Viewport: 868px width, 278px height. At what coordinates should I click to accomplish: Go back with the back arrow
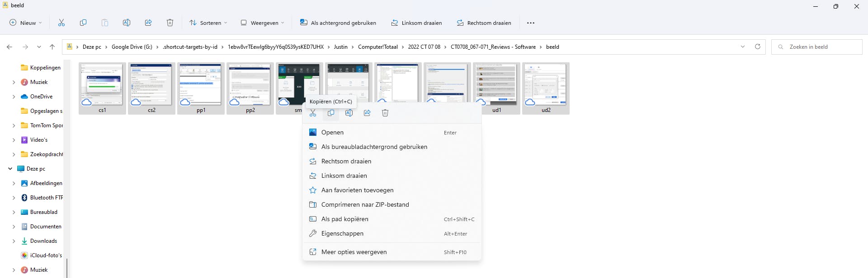pos(9,47)
